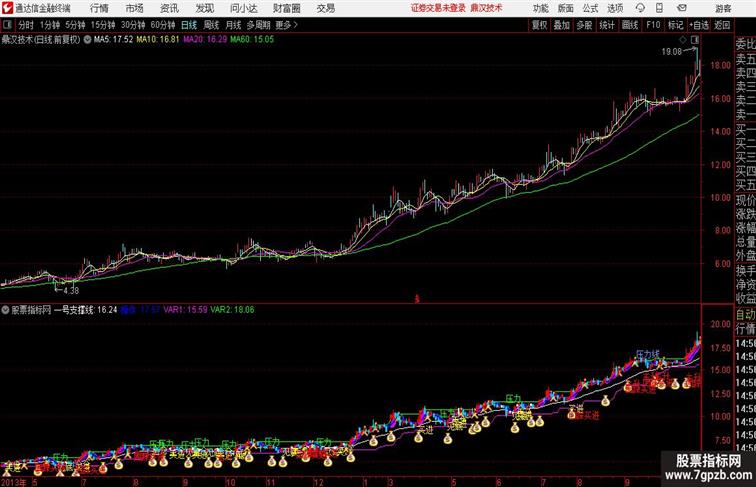
Task: Click the 鼎汉技术(日线 前复权) chart title
Action: [40, 40]
